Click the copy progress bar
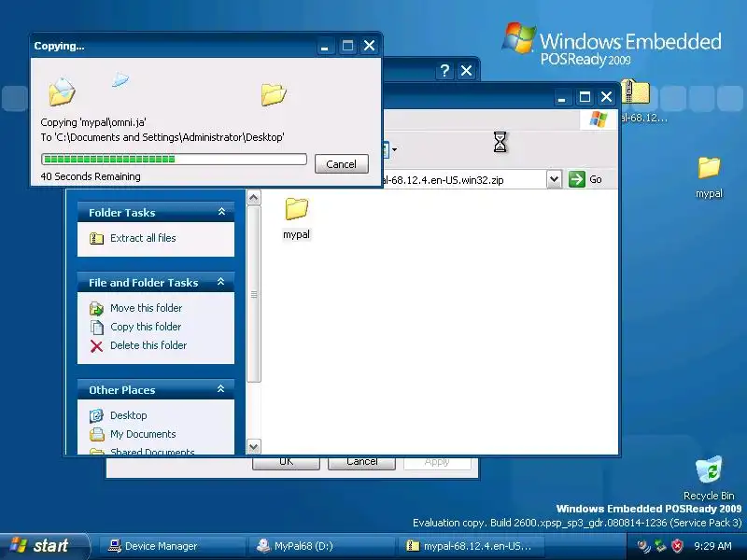The height and width of the screenshot is (560, 747). tap(174, 159)
